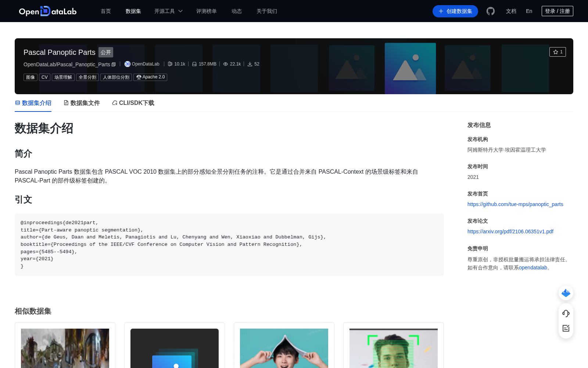Open customer support headset icon
This screenshot has width=588, height=368.
(x=566, y=313)
